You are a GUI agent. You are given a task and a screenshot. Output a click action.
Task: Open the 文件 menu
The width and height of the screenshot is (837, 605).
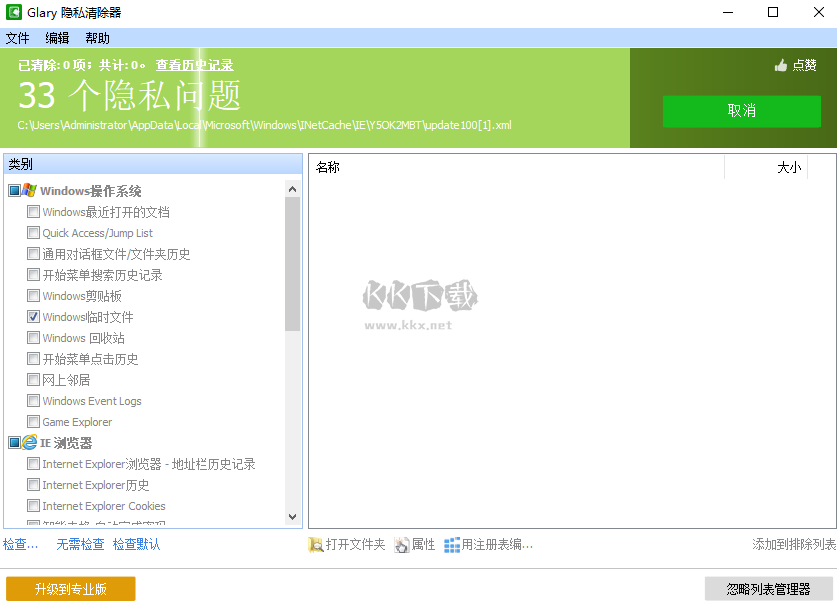tap(18, 38)
